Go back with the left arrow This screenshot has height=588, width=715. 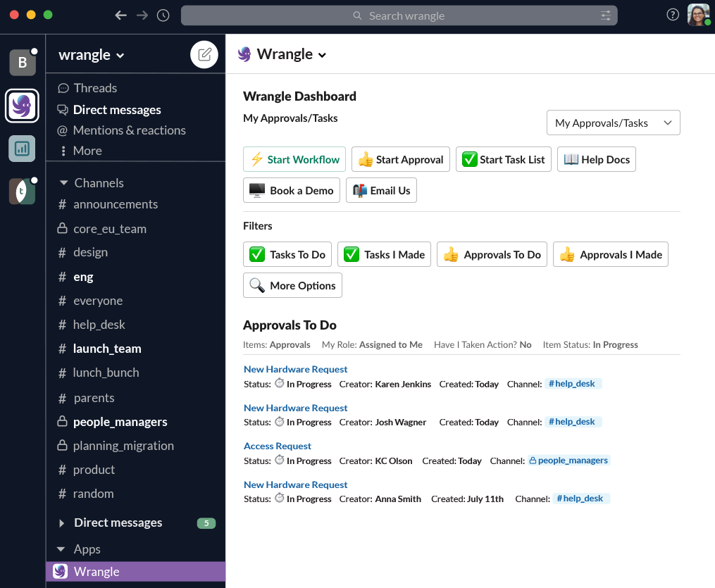click(120, 15)
